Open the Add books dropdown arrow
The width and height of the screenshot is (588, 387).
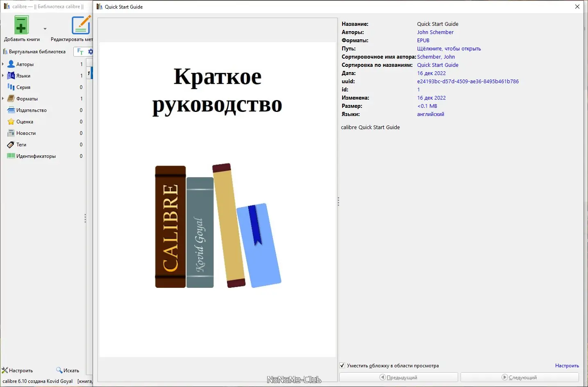click(x=45, y=29)
